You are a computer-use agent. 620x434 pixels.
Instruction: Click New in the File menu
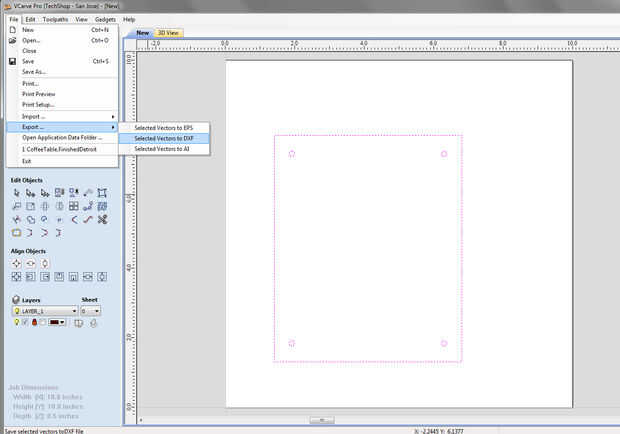click(62, 30)
